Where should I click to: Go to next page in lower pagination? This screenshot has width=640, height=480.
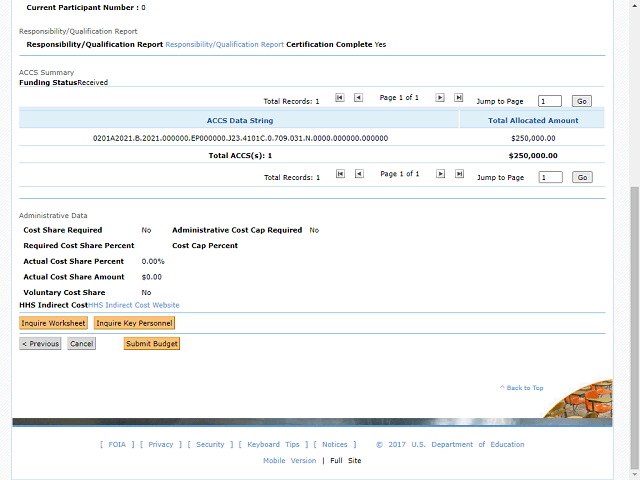(440, 174)
